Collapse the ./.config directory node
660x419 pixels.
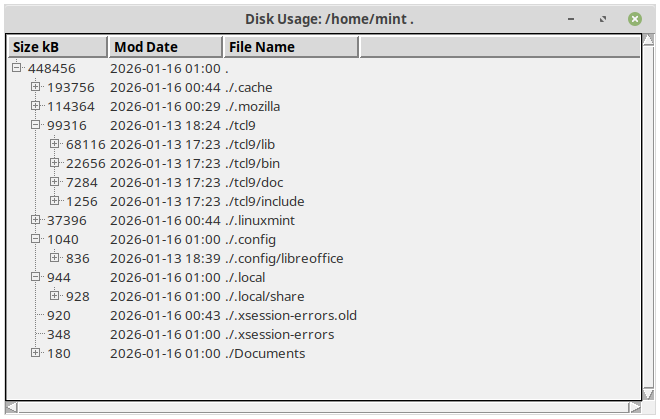coord(36,239)
